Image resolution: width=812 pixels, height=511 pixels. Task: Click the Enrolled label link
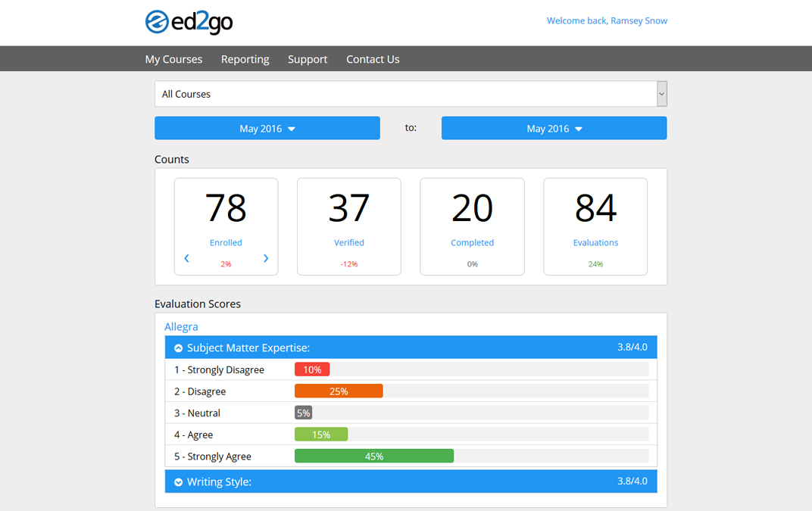[226, 243]
